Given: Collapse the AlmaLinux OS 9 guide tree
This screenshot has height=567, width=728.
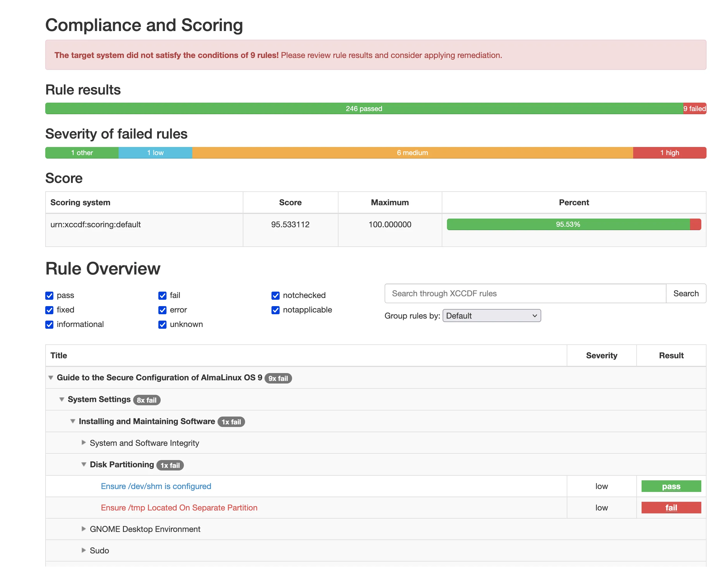Looking at the screenshot, I should pos(51,377).
